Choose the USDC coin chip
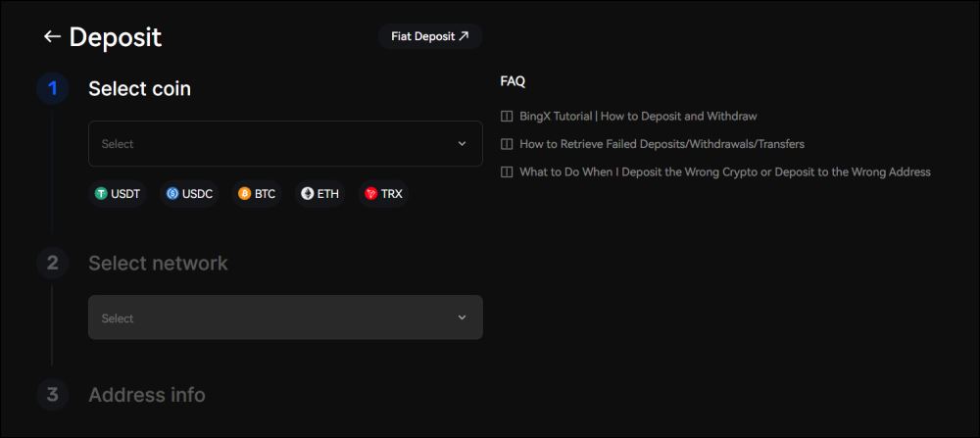The height and width of the screenshot is (438, 980). click(189, 194)
